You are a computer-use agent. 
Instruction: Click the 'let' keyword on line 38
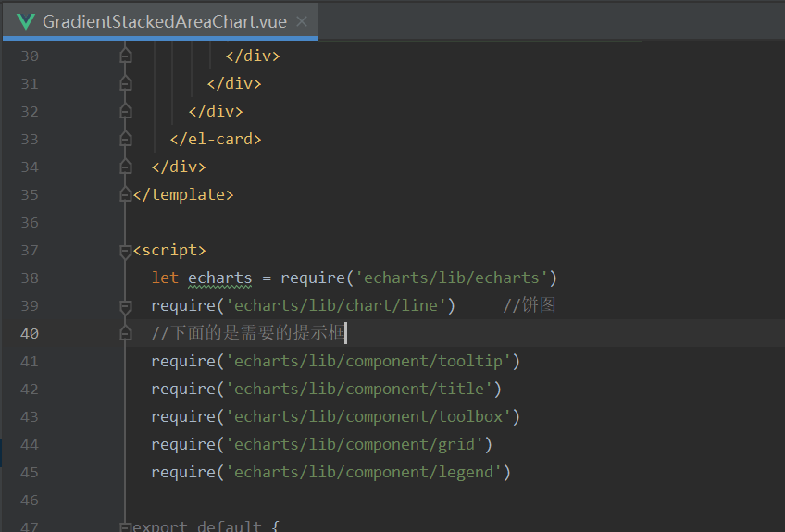[165, 278]
